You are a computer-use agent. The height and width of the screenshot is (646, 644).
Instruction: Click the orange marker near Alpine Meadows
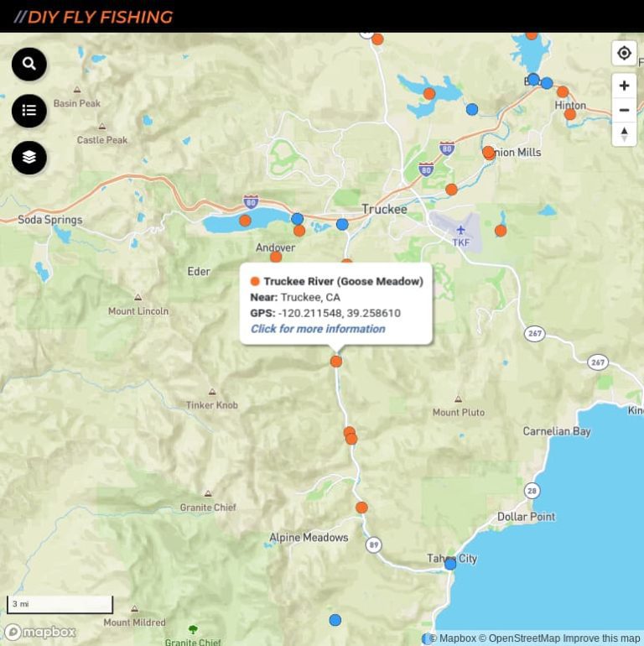[361, 508]
